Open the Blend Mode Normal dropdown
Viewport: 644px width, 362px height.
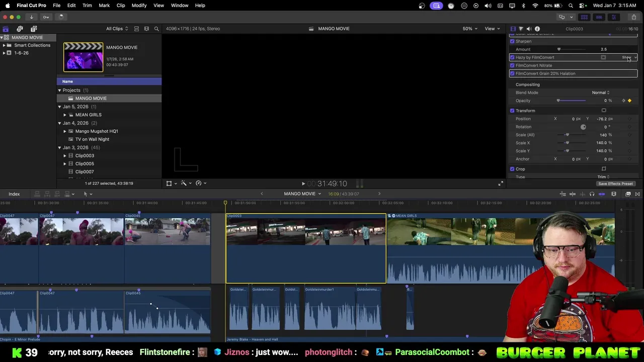601,93
